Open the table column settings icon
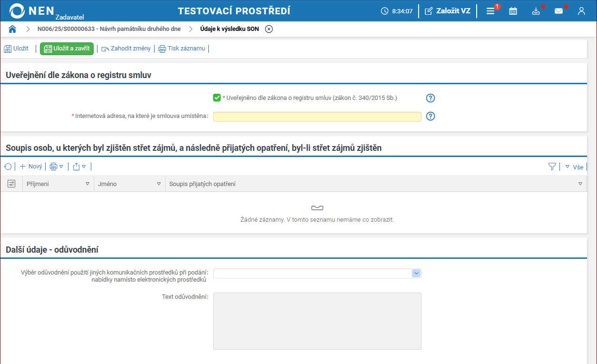Screen dimensions: 597x364 pyautogui.click(x=11, y=184)
